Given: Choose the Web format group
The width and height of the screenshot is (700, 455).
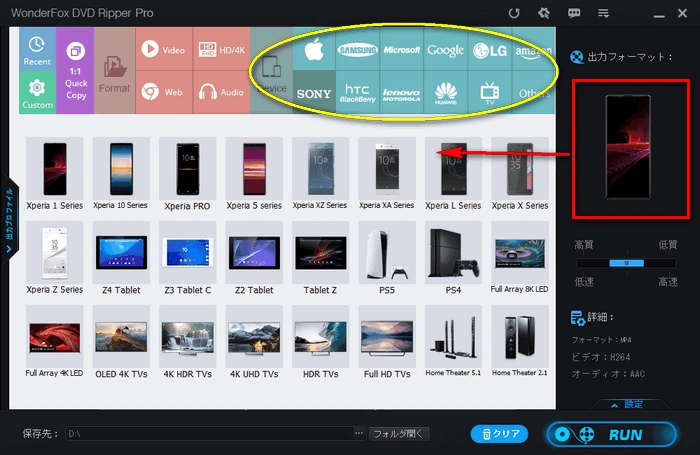Looking at the screenshot, I should [164, 92].
